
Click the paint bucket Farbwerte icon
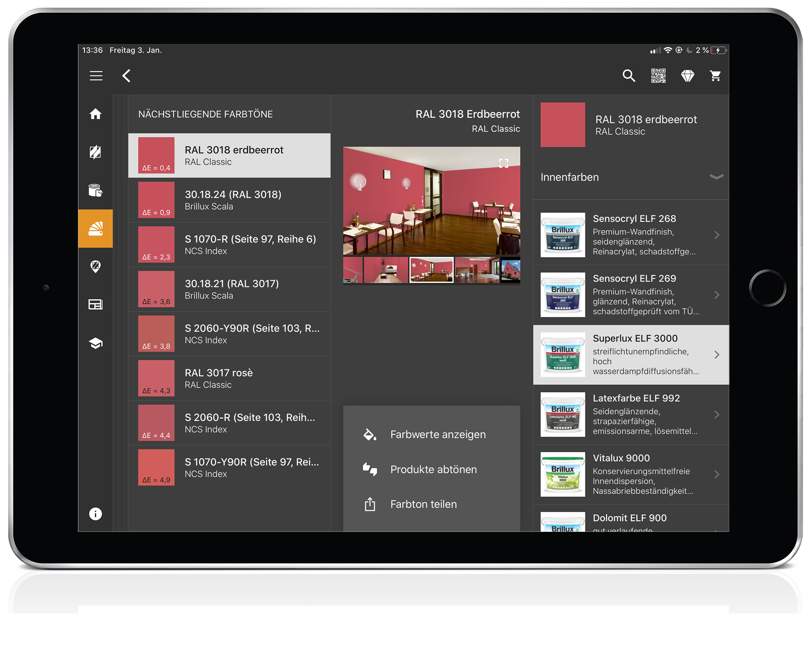pyautogui.click(x=369, y=435)
